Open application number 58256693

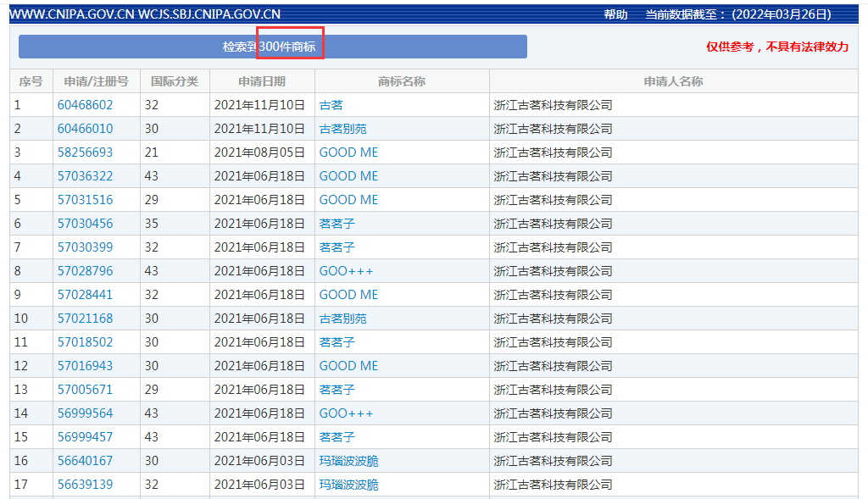86,152
